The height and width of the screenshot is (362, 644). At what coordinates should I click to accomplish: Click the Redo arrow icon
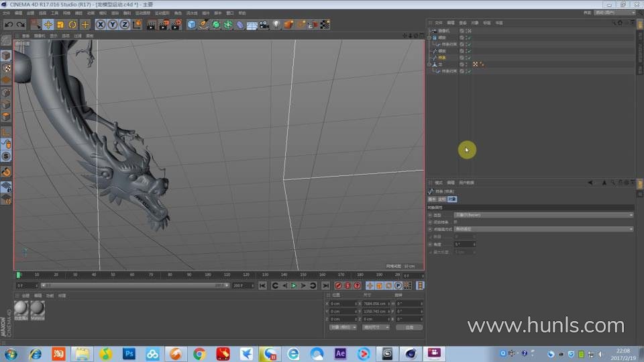[21, 25]
